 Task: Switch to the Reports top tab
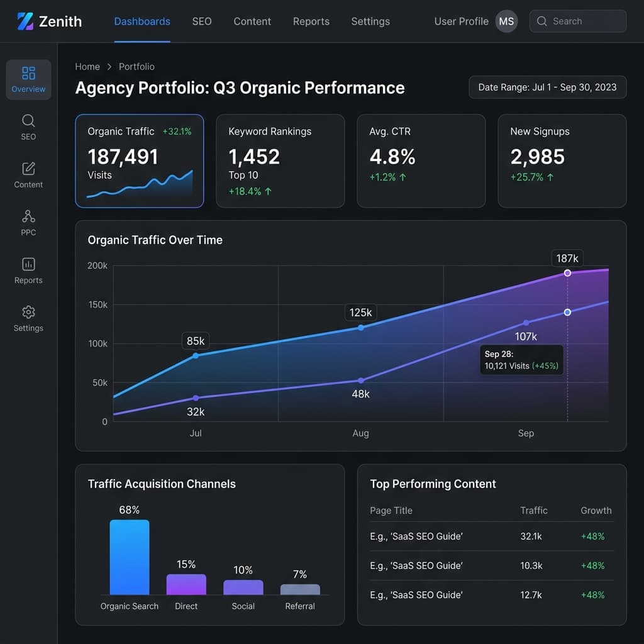[x=311, y=21]
